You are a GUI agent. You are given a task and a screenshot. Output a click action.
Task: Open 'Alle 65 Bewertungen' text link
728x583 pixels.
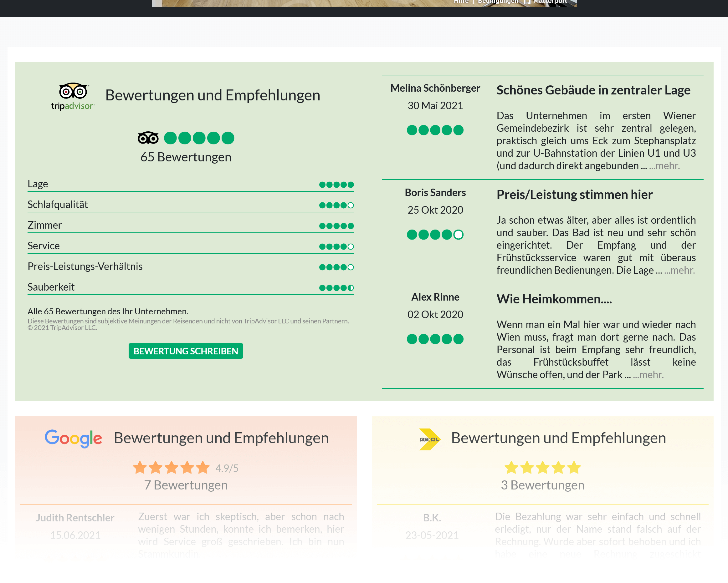pos(108,311)
